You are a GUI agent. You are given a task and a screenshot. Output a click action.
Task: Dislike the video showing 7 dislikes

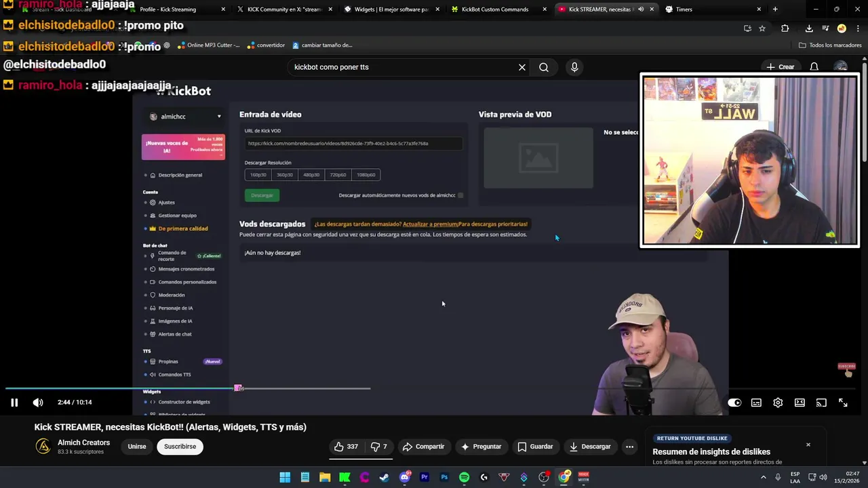[x=380, y=447]
